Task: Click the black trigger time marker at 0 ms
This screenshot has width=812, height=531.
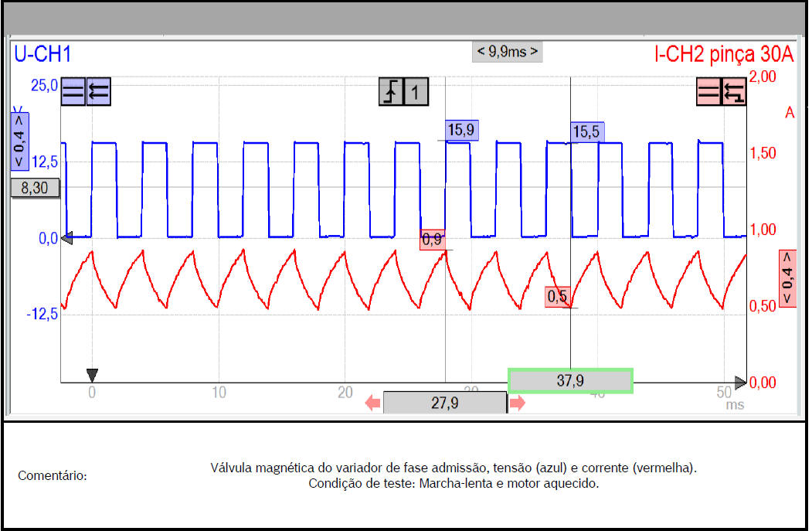Action: pyautogui.click(x=92, y=375)
